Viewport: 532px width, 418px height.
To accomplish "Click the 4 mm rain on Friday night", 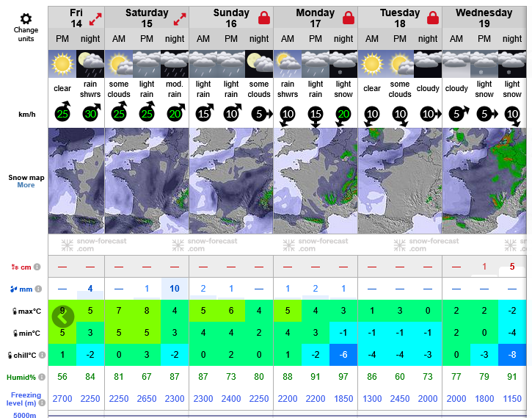I will point(90,289).
